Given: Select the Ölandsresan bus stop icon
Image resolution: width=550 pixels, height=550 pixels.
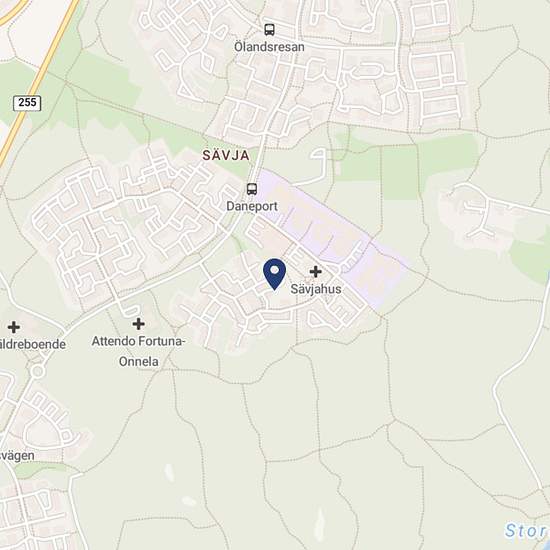Looking at the screenshot, I should (269, 30).
